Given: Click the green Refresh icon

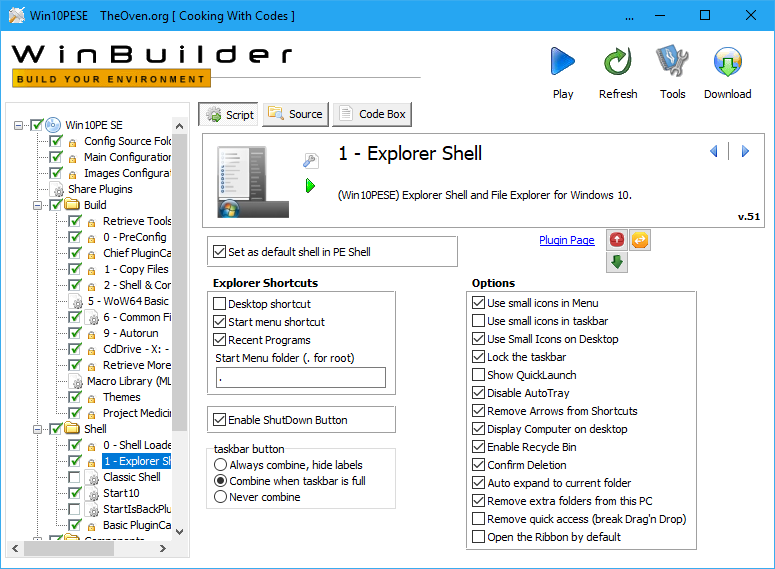Looking at the screenshot, I should click(618, 62).
